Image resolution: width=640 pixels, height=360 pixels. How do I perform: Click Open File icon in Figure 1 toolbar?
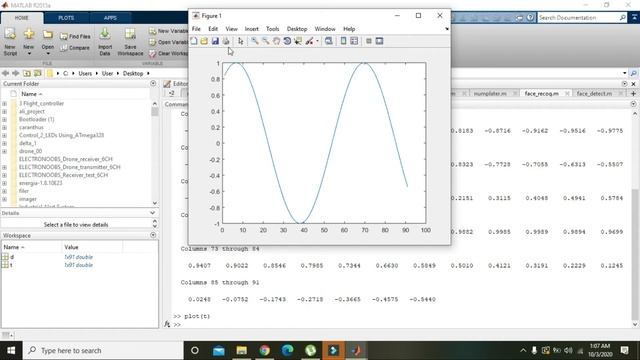pos(204,41)
